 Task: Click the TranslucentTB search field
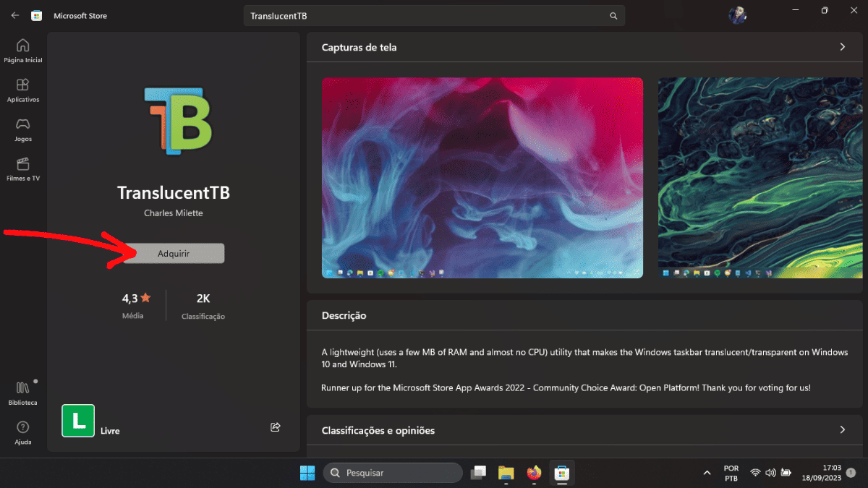(x=434, y=16)
